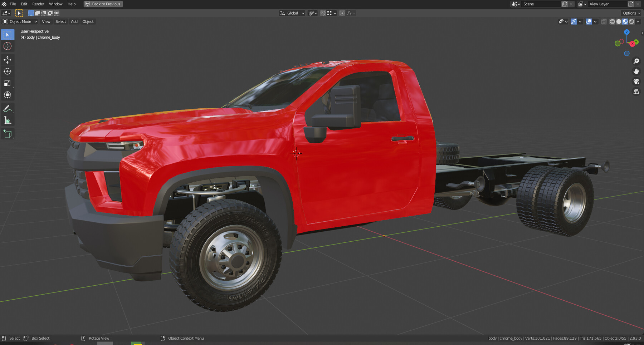This screenshot has width=644, height=345.
Task: Open the Options dropdown
Action: click(x=631, y=13)
